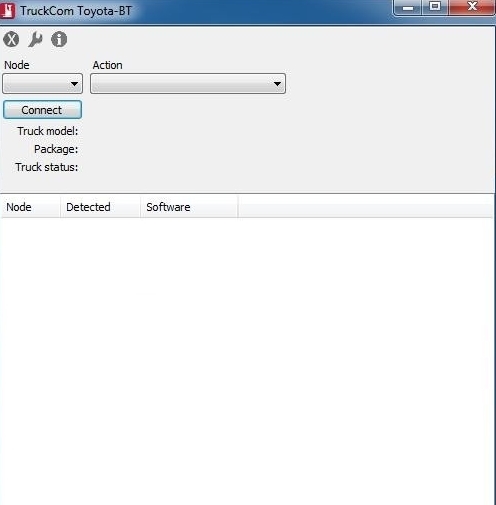Close the TruckCom Toyota-BT window
This screenshot has width=496, height=505.
click(x=472, y=7)
